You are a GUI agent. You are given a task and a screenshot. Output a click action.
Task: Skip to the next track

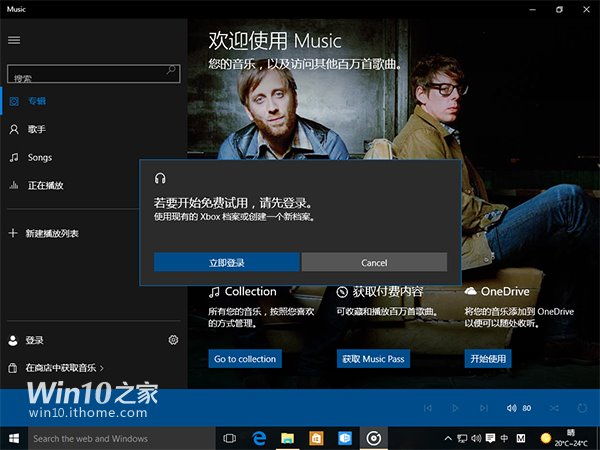tap(484, 408)
